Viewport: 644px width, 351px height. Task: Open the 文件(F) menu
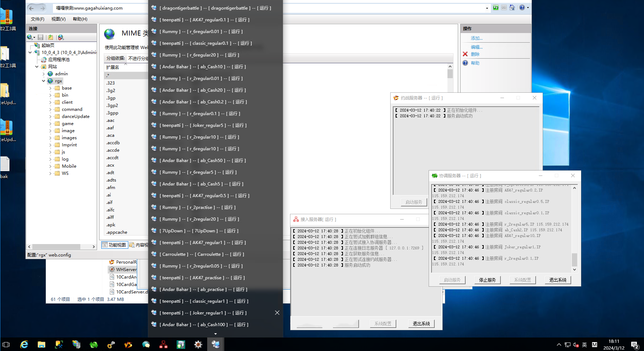pos(37,19)
